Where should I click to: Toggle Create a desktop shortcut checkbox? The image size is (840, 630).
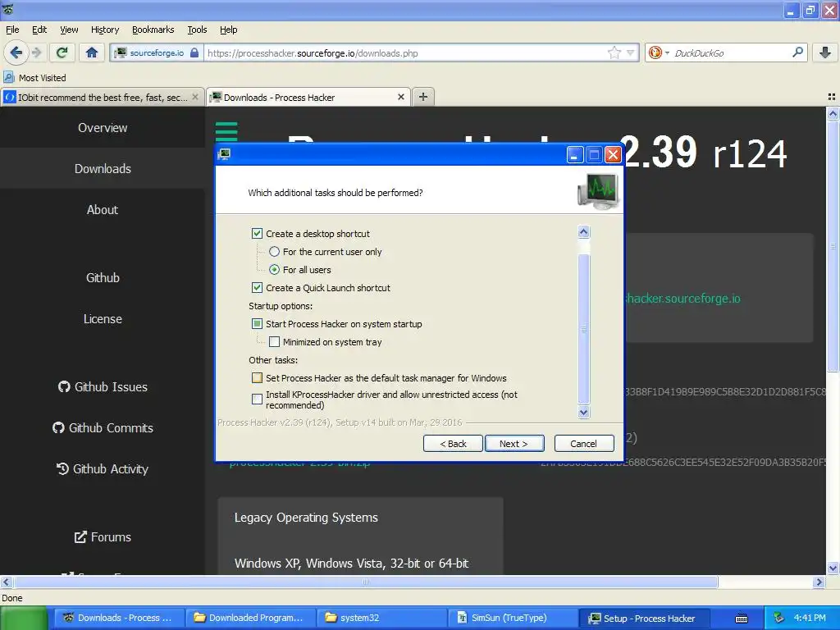pos(257,234)
